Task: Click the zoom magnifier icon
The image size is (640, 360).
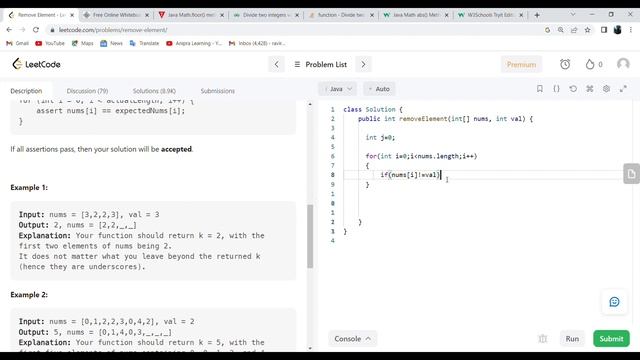Action: coord(561,30)
